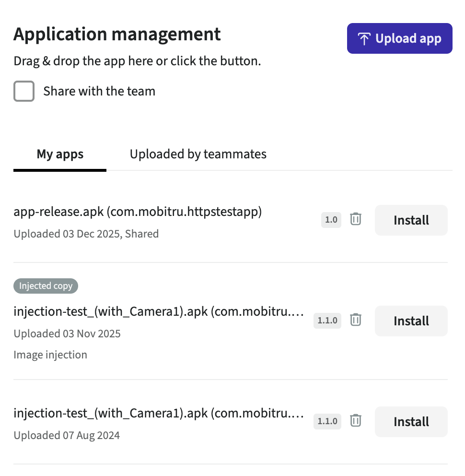465x476 pixels.
Task: Click the 1.0 version badge
Action: [331, 220]
